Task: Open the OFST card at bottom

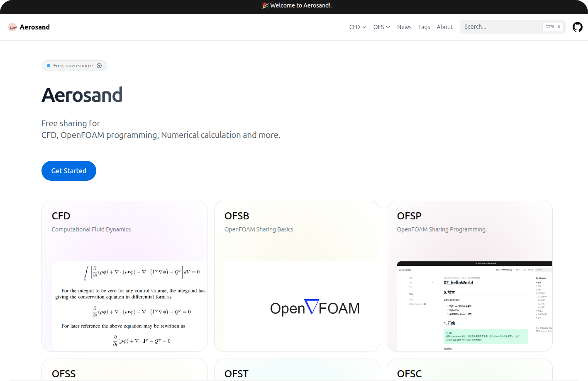Action: pos(297,372)
